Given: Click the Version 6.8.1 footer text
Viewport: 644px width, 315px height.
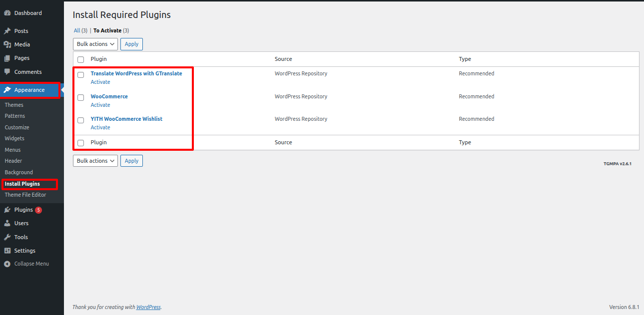Looking at the screenshot, I should (x=624, y=307).
